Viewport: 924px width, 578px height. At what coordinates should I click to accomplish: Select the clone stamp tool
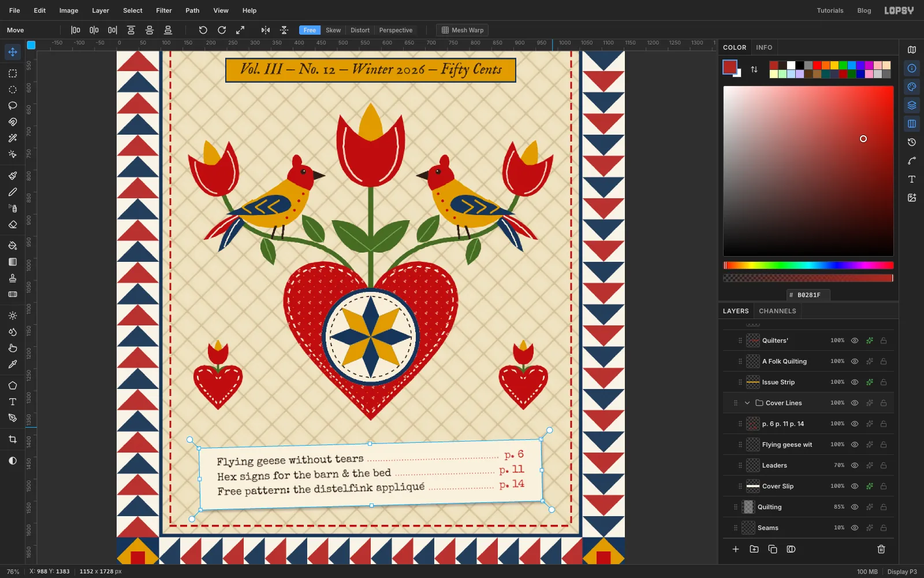click(13, 278)
